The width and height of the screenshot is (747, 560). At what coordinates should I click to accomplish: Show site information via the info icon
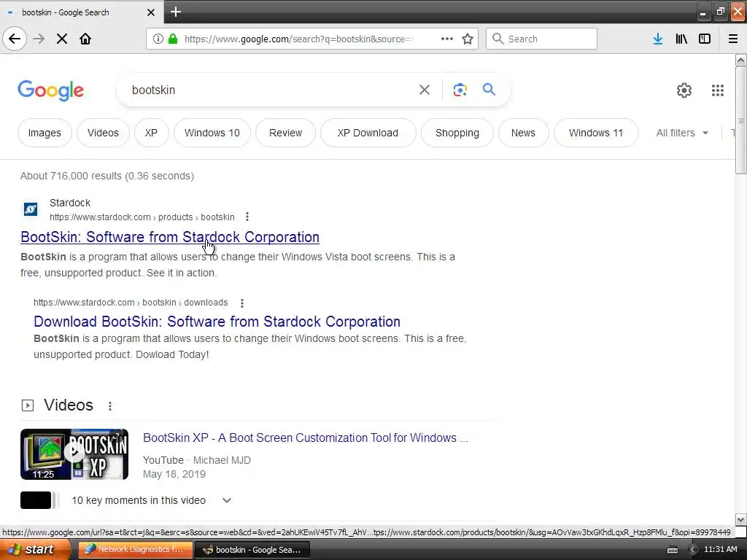[x=158, y=39]
